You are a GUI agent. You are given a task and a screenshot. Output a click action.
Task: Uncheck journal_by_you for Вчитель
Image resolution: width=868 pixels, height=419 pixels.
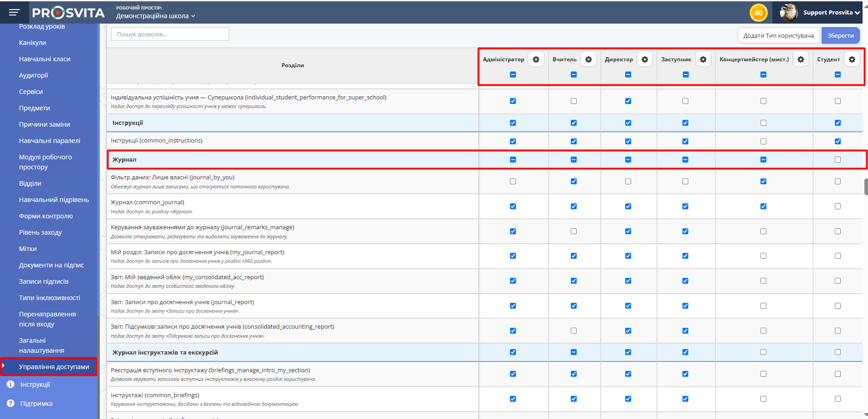(x=574, y=182)
